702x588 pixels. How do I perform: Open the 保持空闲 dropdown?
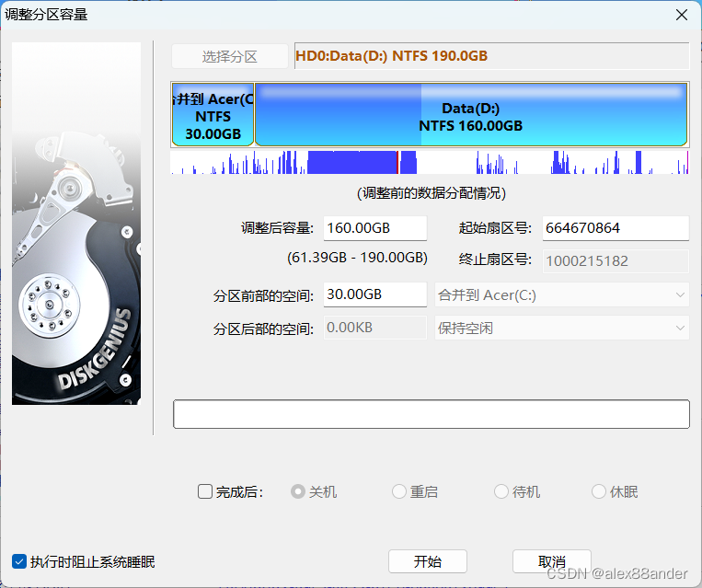pos(561,328)
